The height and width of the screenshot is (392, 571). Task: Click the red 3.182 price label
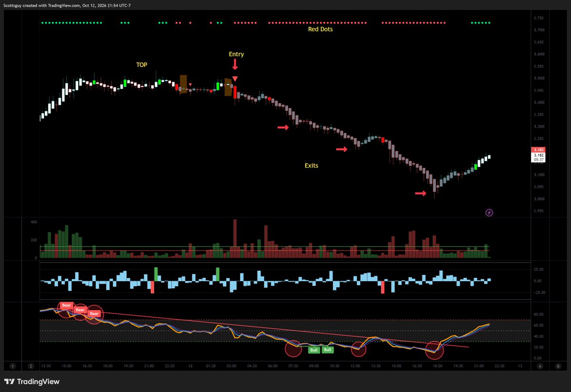point(538,150)
